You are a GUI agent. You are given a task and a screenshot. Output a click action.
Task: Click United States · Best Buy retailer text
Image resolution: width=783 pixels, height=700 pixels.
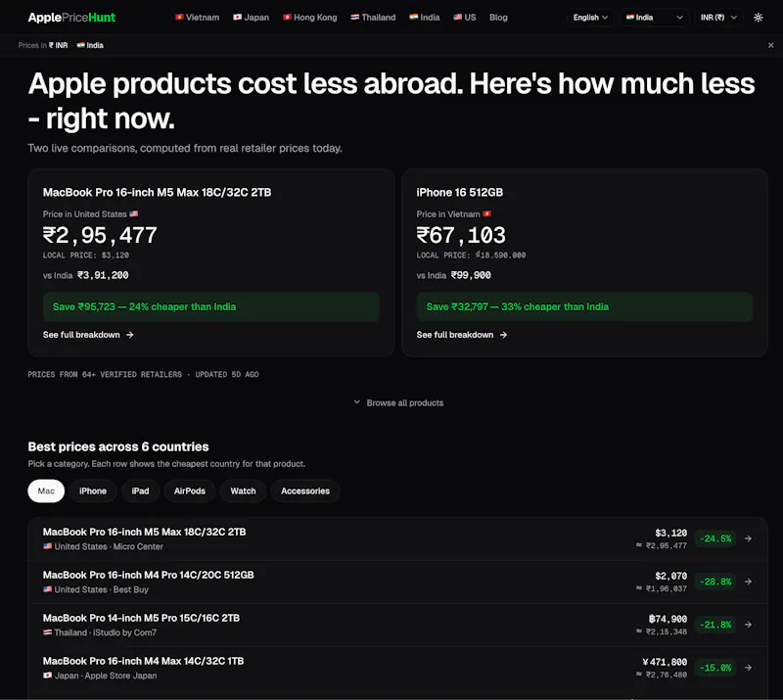pos(96,589)
